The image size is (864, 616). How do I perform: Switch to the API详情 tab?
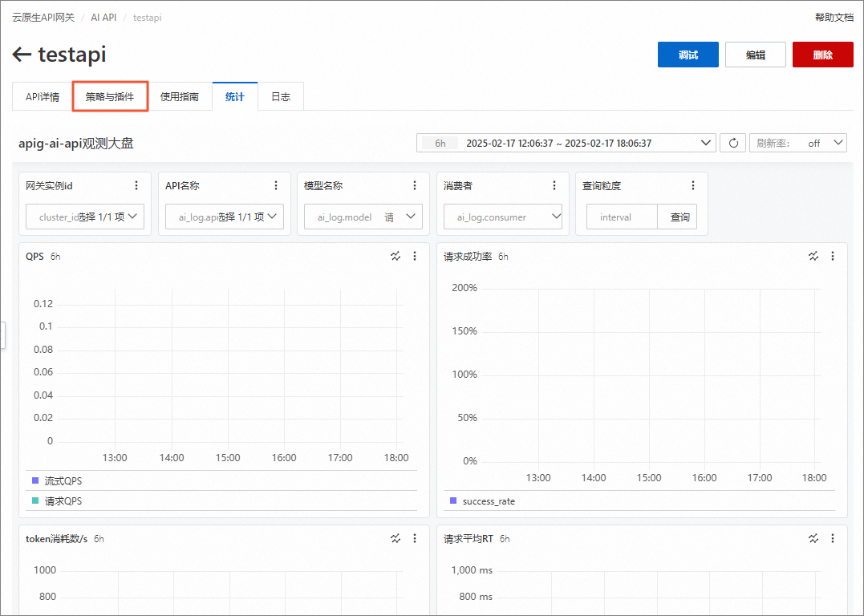(43, 97)
